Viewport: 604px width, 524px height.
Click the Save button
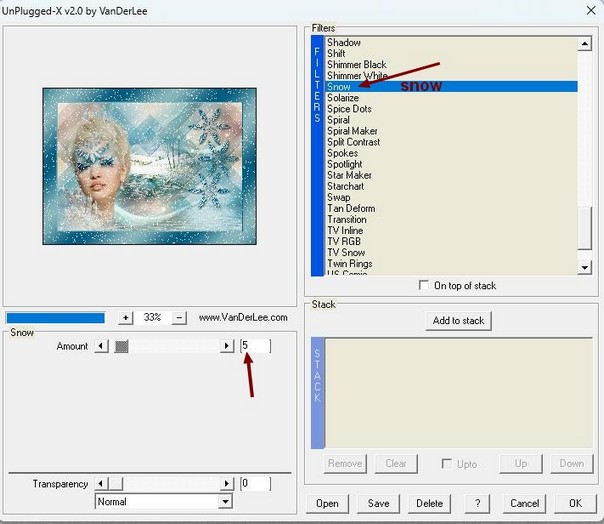[x=378, y=503]
